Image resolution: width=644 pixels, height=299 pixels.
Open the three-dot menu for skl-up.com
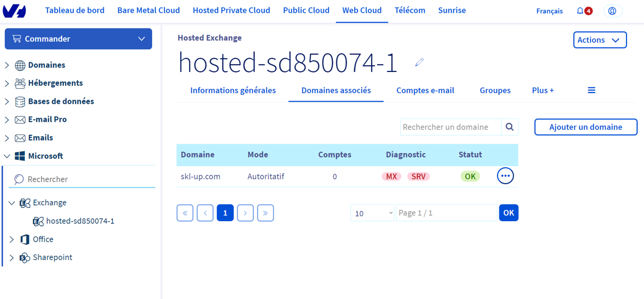505,176
